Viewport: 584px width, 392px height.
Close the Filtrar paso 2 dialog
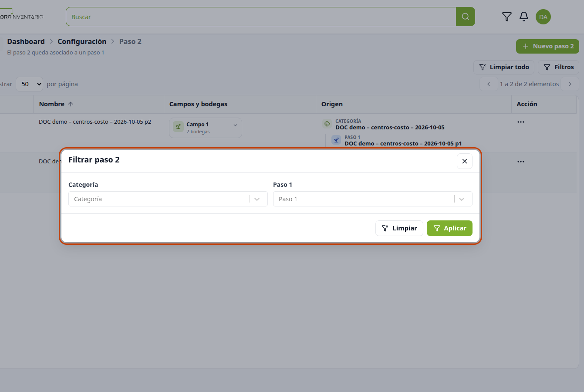click(464, 161)
